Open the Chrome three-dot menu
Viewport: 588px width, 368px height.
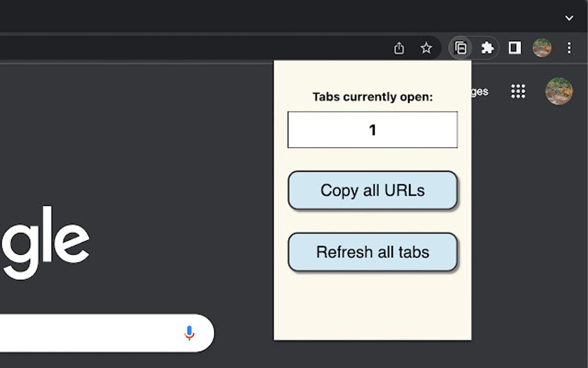click(x=569, y=48)
